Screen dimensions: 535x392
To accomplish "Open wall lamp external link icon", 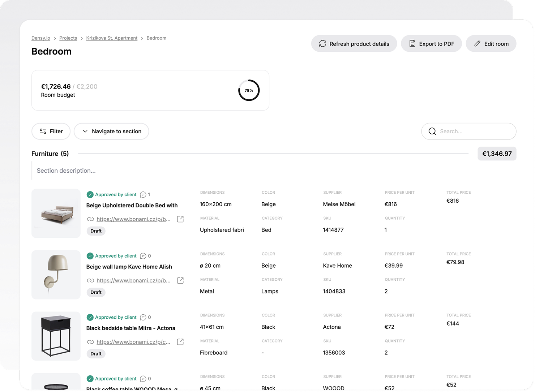I will pyautogui.click(x=180, y=281).
